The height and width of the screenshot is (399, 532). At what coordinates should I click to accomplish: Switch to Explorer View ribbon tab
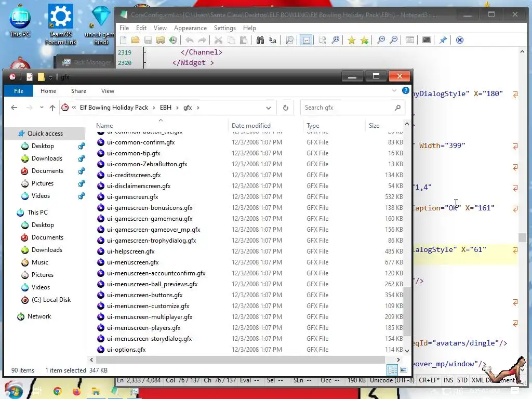108,91
